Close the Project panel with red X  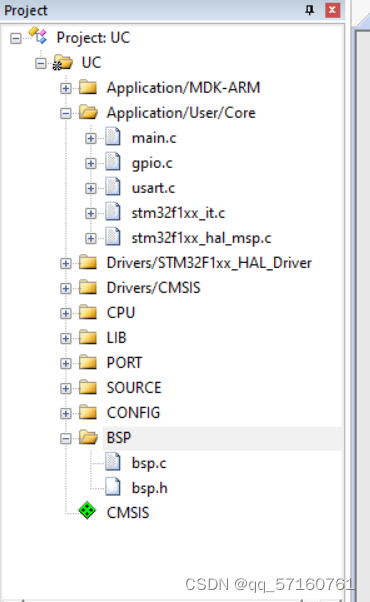(332, 10)
